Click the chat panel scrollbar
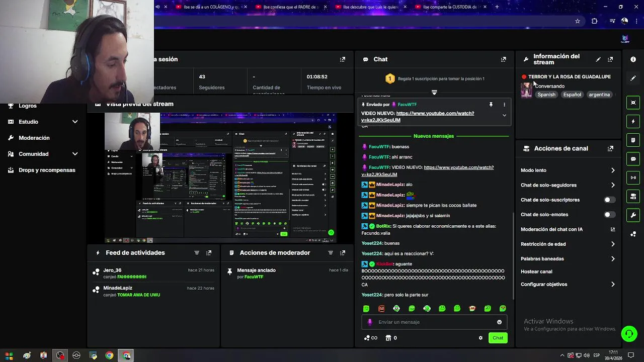Screen dimensions: 644x362 tap(513, 256)
